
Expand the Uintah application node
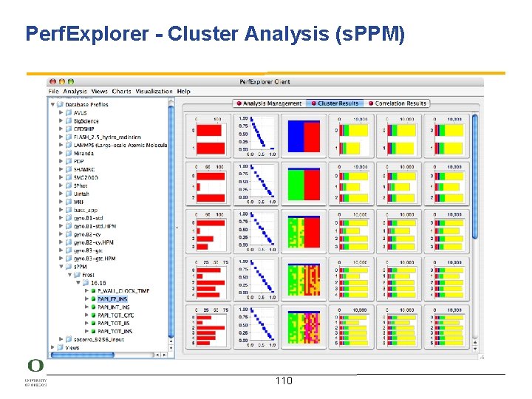(x=61, y=194)
